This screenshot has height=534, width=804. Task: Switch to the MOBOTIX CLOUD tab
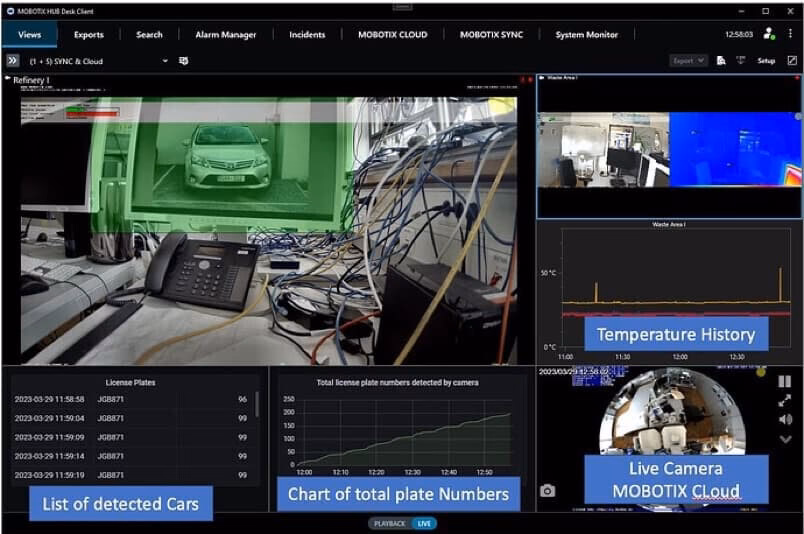[x=392, y=35]
